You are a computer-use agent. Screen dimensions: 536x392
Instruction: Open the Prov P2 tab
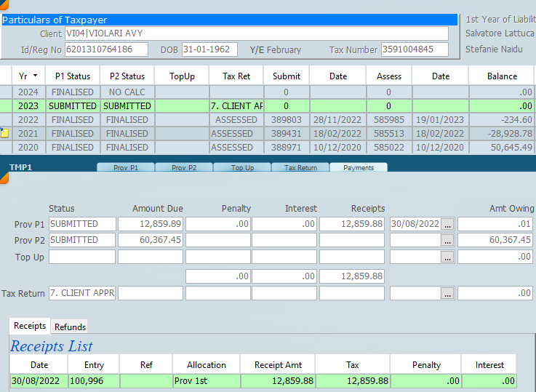(183, 167)
